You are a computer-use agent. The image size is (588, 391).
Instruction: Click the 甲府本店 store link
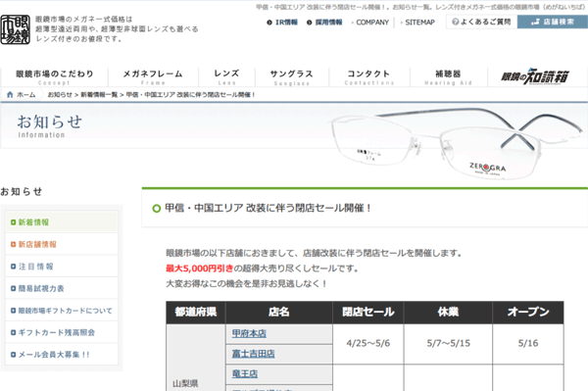[249, 333]
